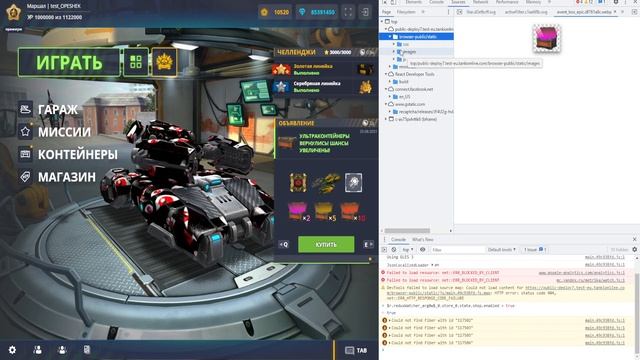Viewport: 640px width, 360px height.
Task: Switch to DevTools Memory tab
Action: [533, 2]
